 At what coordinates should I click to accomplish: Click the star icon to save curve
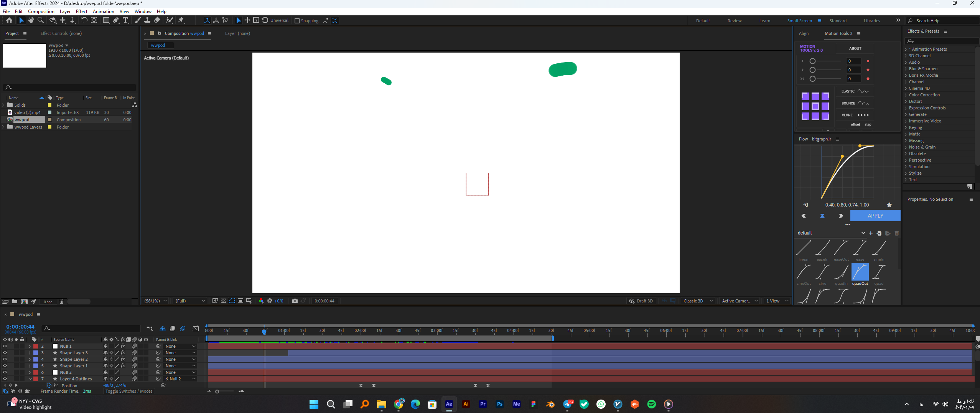pos(889,205)
